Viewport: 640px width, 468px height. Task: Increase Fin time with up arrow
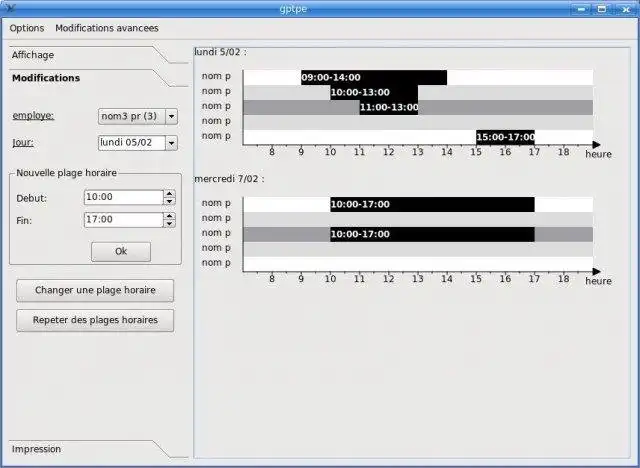tap(169, 216)
